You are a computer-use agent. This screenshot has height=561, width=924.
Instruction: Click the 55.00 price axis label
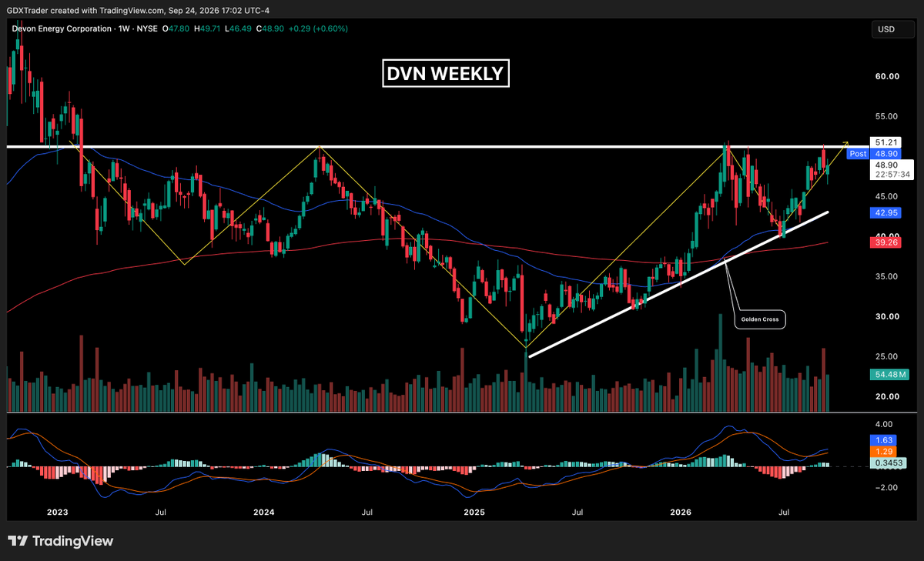coord(887,116)
